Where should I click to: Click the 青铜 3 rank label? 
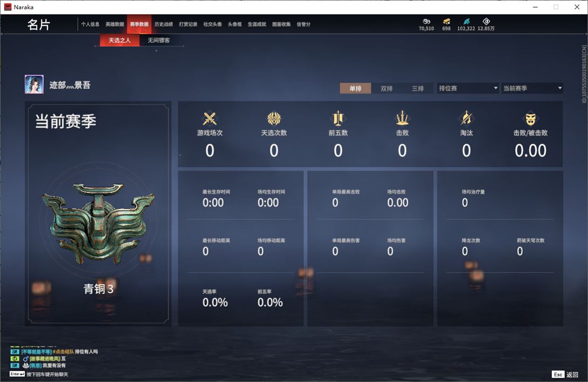coord(98,289)
